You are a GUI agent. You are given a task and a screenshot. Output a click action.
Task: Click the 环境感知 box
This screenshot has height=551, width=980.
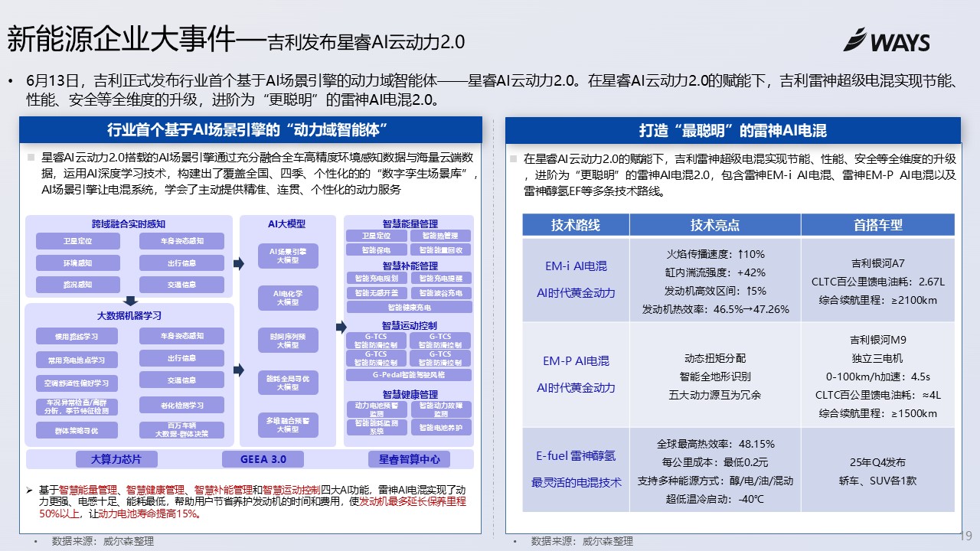78,263
